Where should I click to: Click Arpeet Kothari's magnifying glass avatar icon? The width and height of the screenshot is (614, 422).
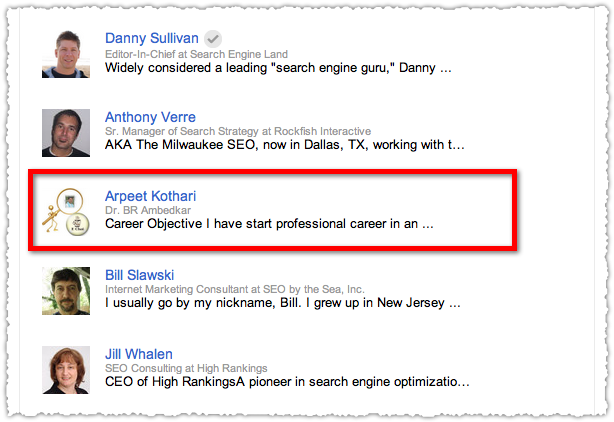coord(66,212)
